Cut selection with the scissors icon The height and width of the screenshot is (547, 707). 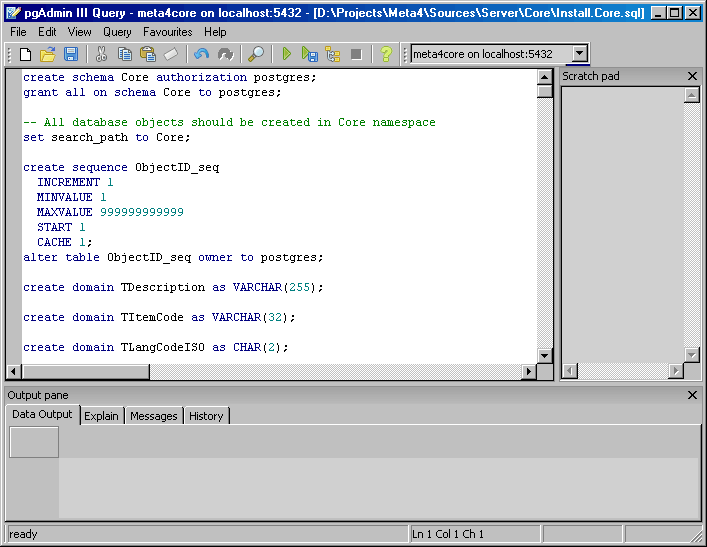pos(101,55)
